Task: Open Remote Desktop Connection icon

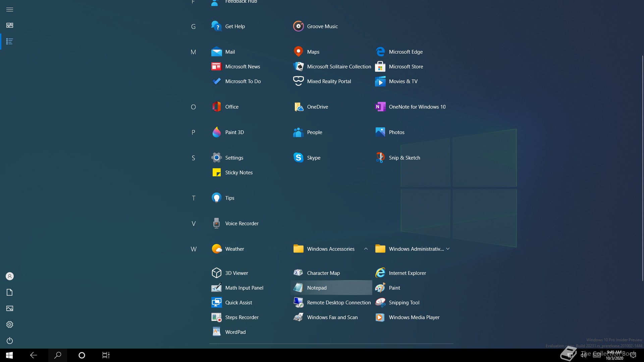Action: (x=298, y=302)
